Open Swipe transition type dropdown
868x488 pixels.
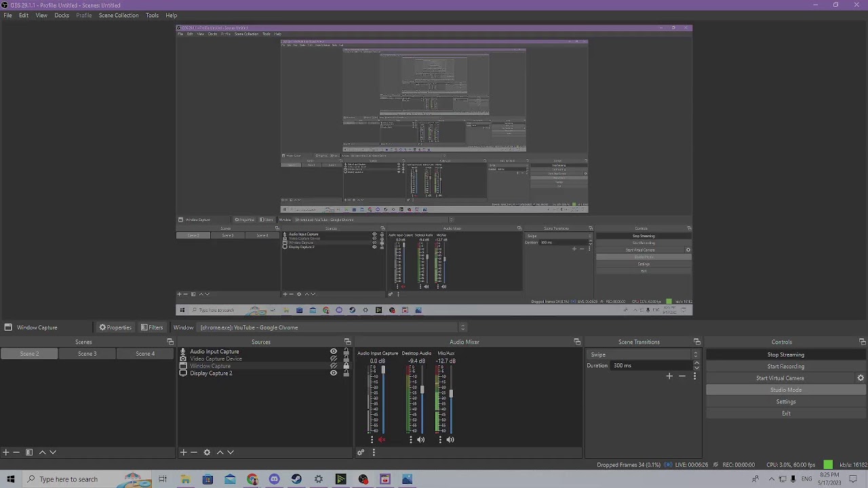644,354
